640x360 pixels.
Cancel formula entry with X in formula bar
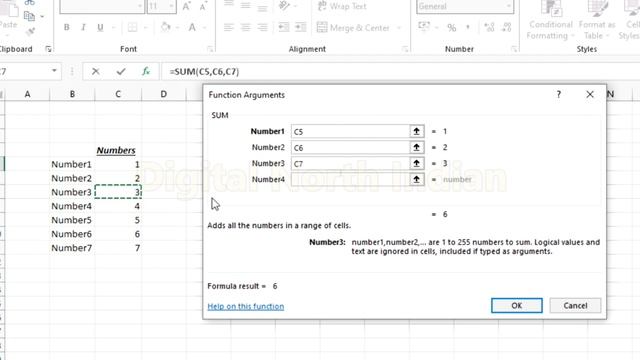(96, 71)
